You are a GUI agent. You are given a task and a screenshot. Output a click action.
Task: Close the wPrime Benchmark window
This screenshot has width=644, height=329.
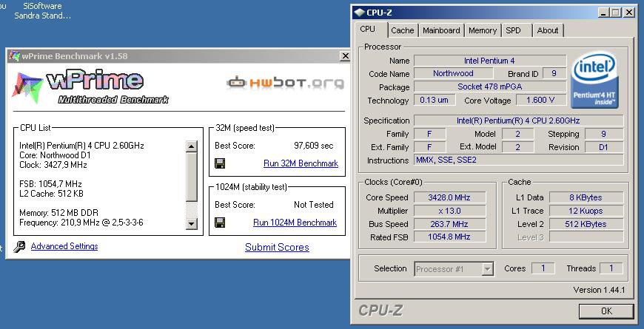pyautogui.click(x=345, y=56)
